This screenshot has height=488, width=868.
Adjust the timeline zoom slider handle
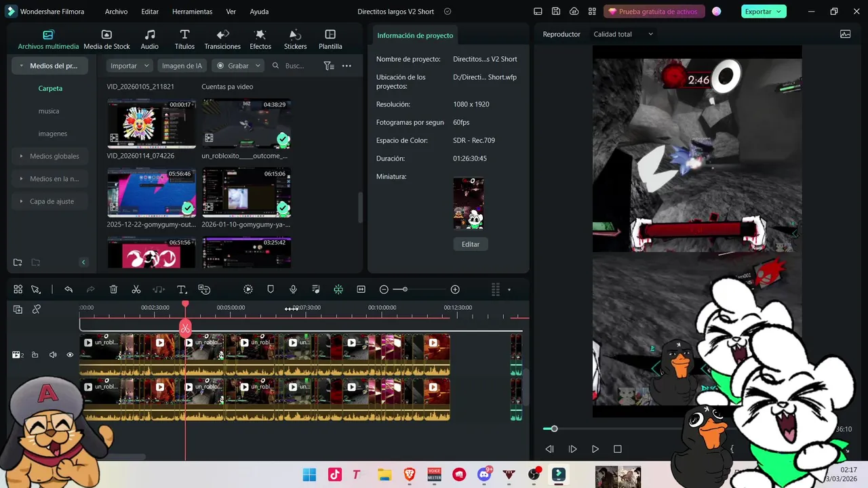(405, 289)
